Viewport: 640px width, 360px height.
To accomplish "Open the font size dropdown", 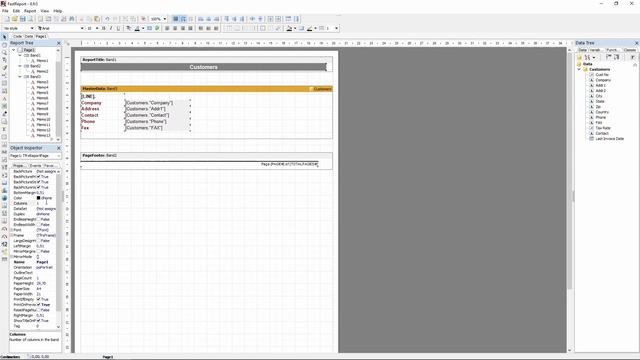I will click(x=97, y=28).
